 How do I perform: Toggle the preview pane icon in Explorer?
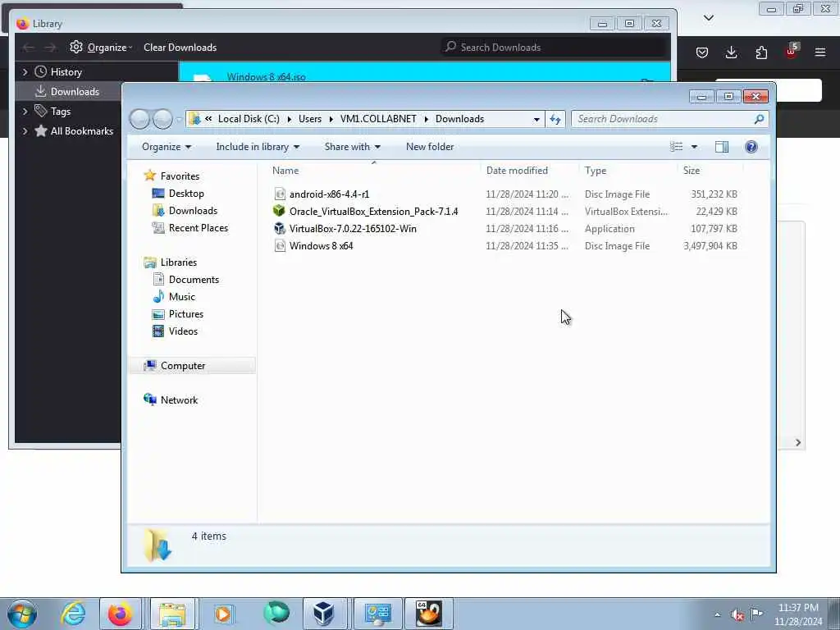point(722,147)
